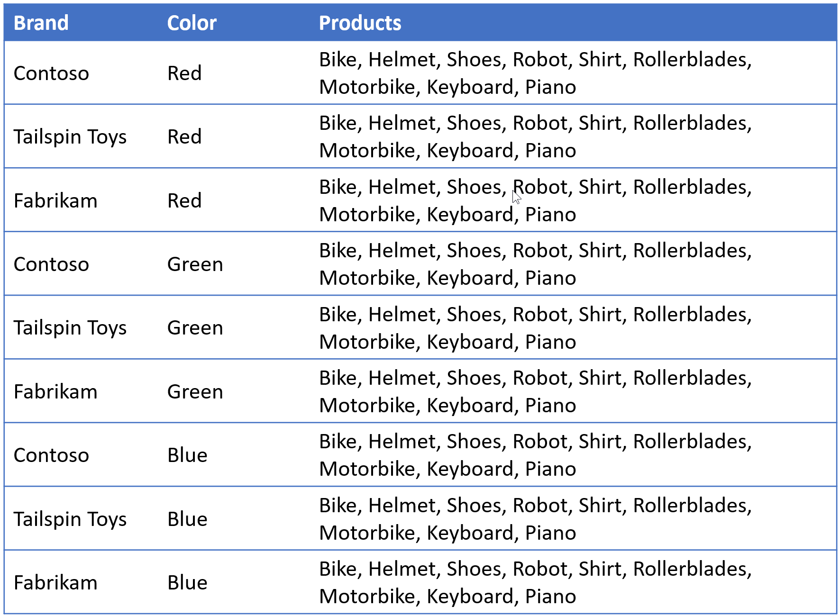Click the products list in the first Contoso row
The image size is (840, 616).
(x=535, y=73)
